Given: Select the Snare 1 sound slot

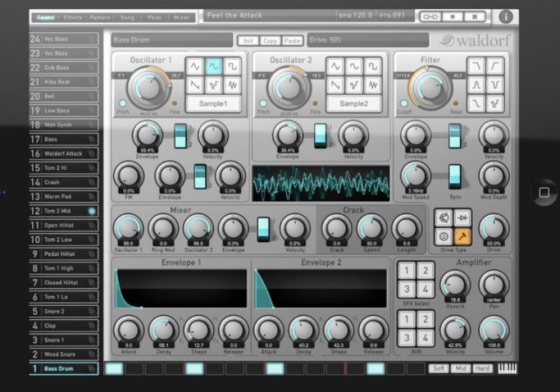Looking at the screenshot, I should coord(63,339).
